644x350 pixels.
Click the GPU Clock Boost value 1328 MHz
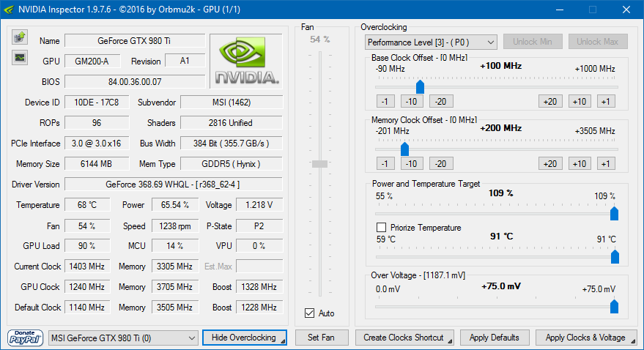(259, 287)
